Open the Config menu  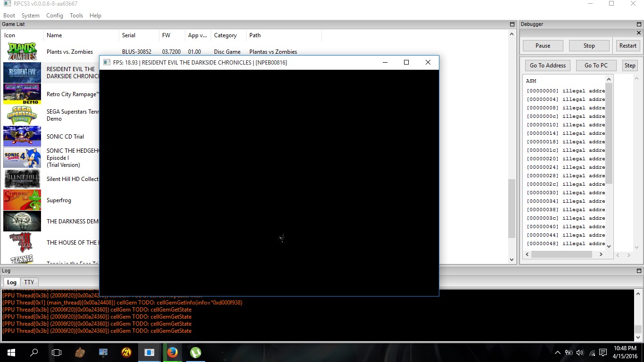(x=55, y=16)
